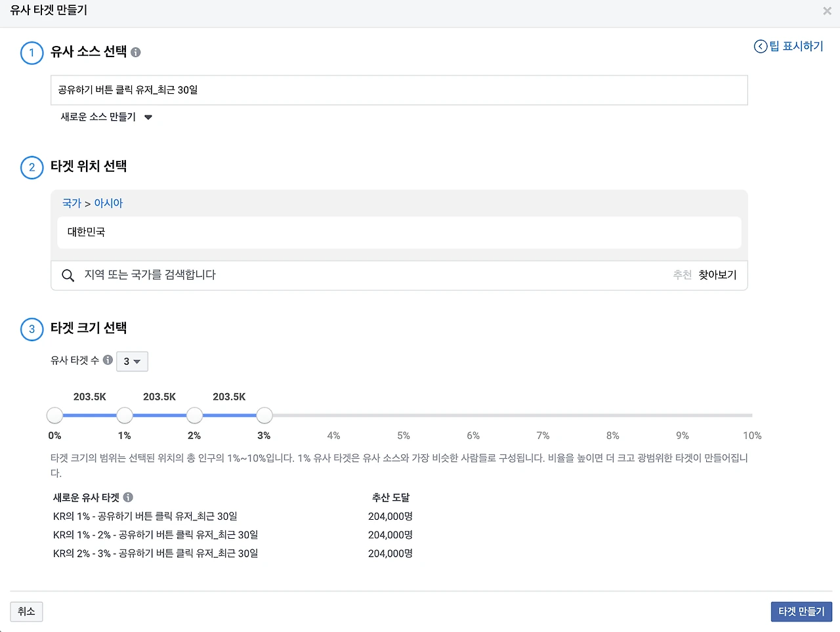Screen dimensions: 840x632
Task: Click the 찾아보기 browse option
Action: [x=717, y=275]
